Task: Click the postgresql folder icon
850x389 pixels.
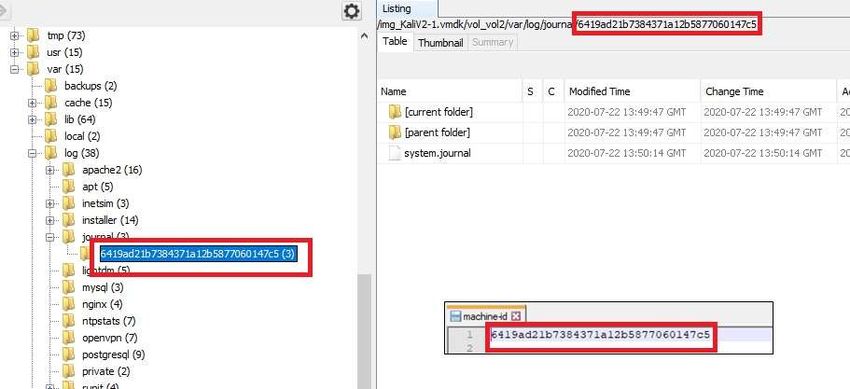Action: pyautogui.click(x=68, y=354)
